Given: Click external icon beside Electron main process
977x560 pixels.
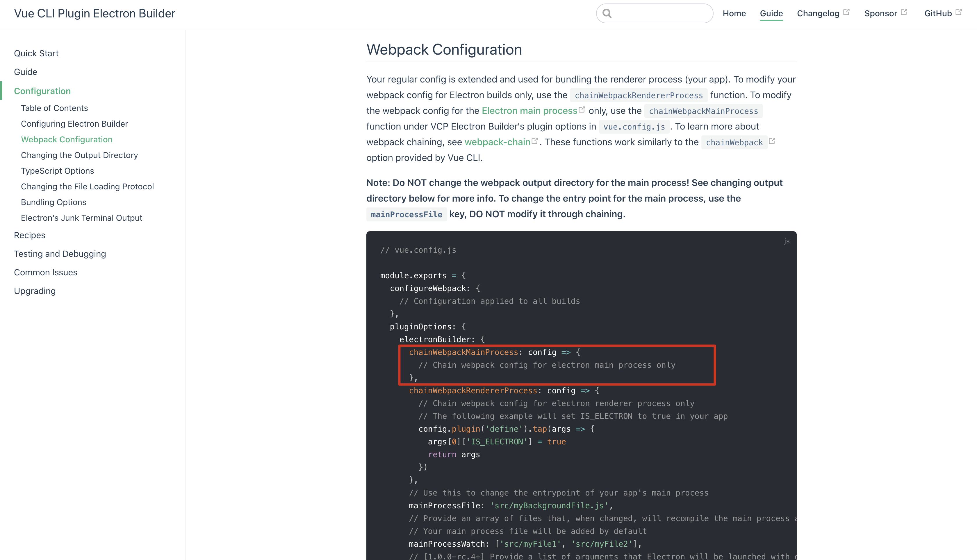Looking at the screenshot, I should pos(582,110).
